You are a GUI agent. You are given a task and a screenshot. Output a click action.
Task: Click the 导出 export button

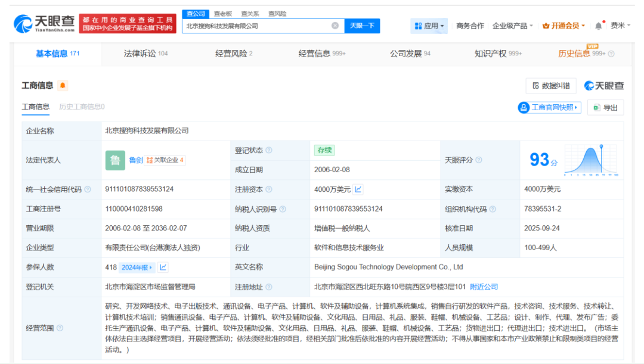606,107
